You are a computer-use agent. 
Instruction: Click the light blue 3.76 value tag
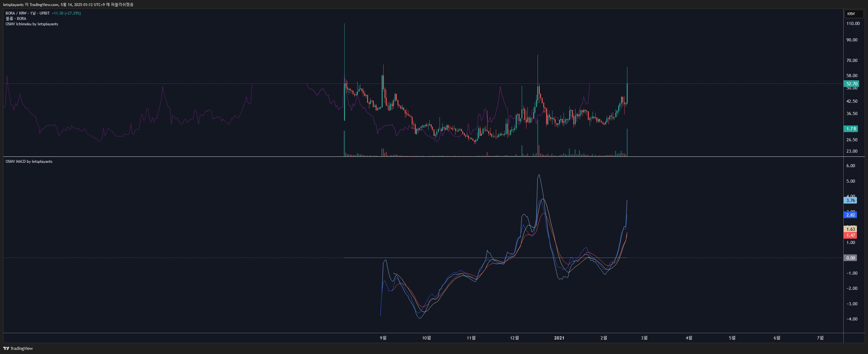pyautogui.click(x=850, y=200)
